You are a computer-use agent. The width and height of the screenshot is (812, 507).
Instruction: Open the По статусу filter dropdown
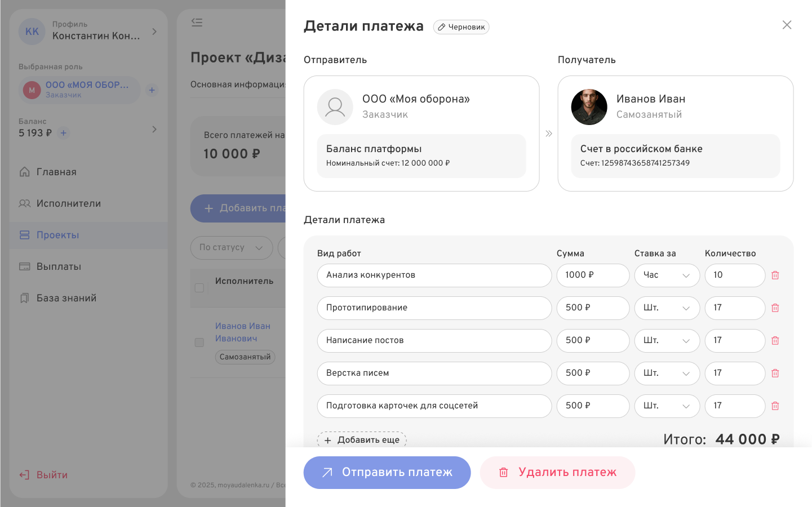click(231, 248)
